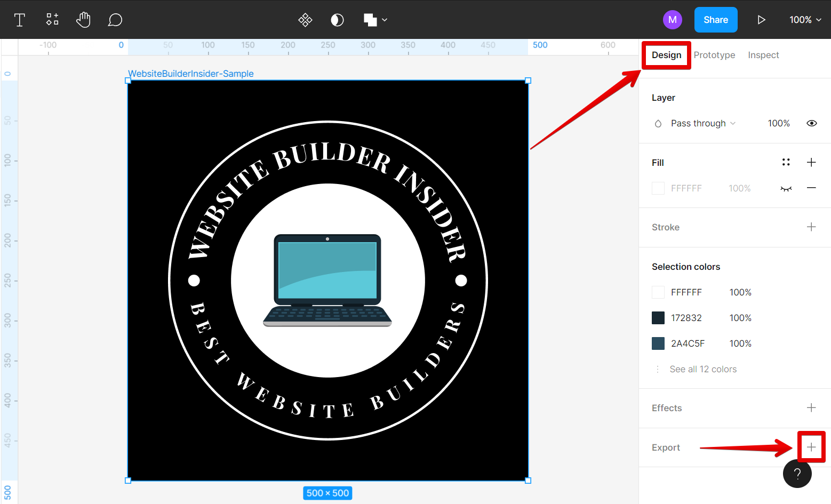Select the Text tool

click(x=20, y=20)
